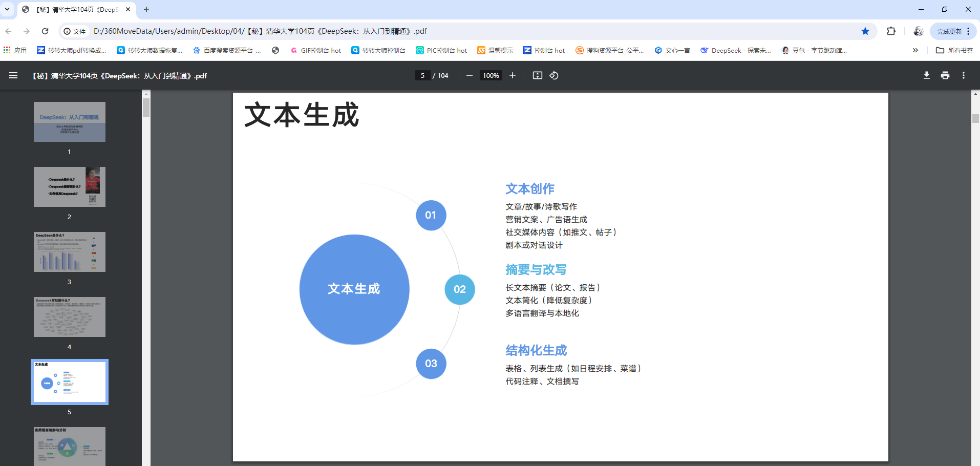Open site info via the 文件 chip
Viewport: 980px width, 466px height.
76,31
